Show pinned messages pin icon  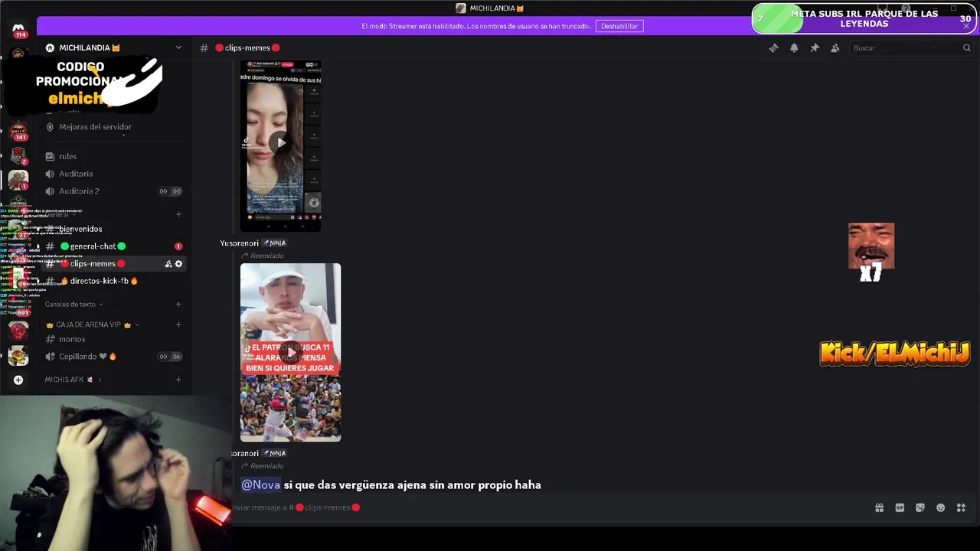coord(815,47)
